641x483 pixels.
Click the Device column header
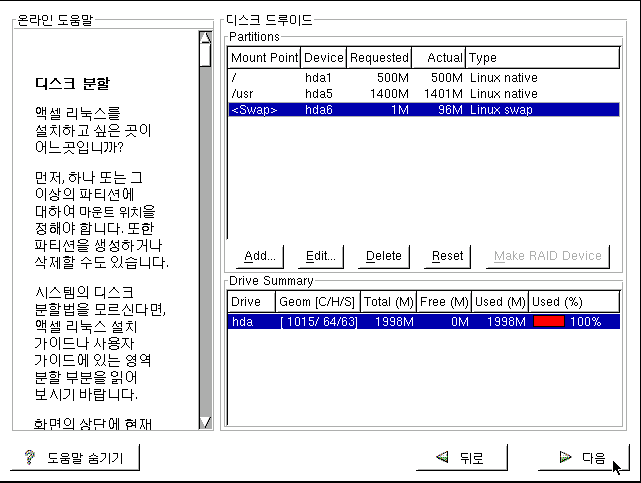pyautogui.click(x=324, y=58)
